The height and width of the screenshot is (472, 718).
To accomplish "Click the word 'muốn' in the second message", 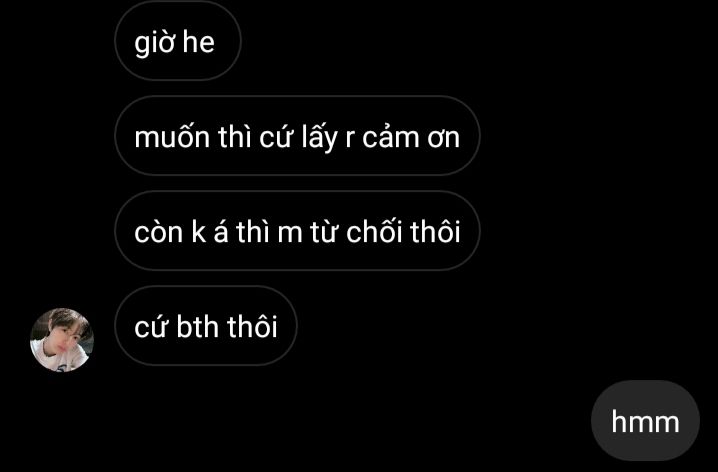I will (172, 136).
